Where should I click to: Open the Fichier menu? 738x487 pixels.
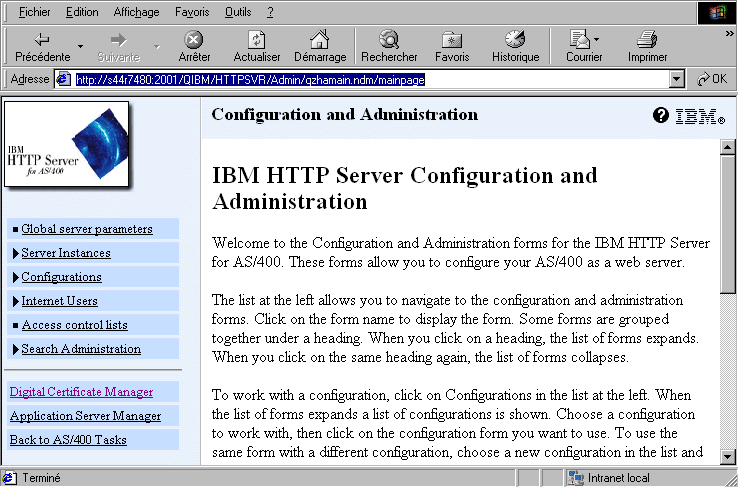[x=34, y=12]
